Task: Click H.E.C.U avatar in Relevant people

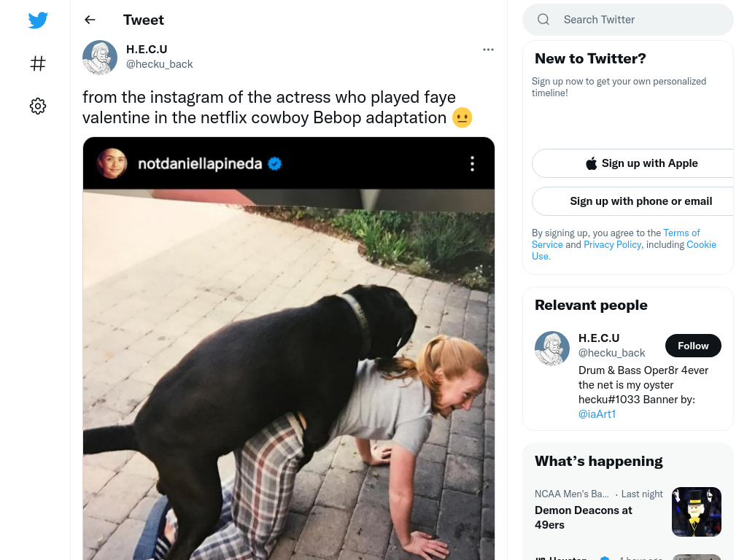Action: (552, 349)
